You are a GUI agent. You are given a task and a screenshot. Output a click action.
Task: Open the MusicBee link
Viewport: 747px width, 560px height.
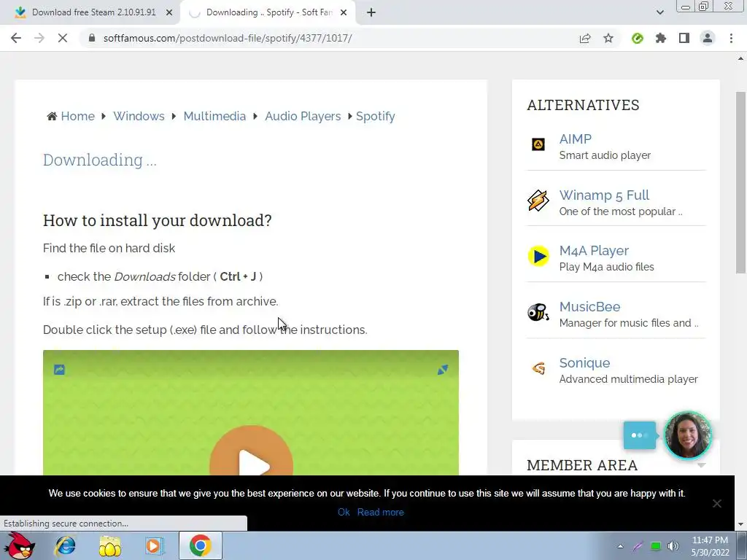tap(589, 307)
